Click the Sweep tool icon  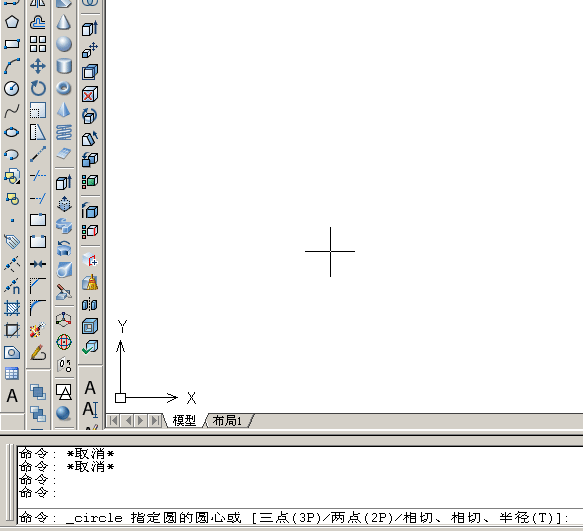click(x=64, y=226)
